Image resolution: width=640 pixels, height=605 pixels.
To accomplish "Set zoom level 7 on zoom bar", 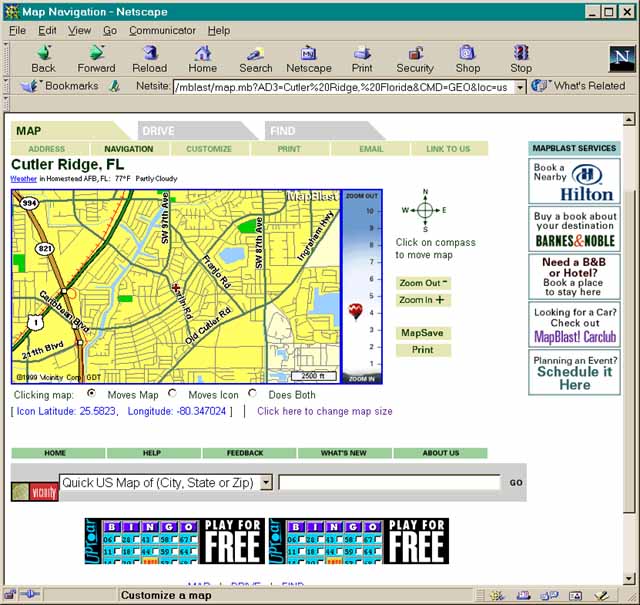I will pyautogui.click(x=371, y=262).
